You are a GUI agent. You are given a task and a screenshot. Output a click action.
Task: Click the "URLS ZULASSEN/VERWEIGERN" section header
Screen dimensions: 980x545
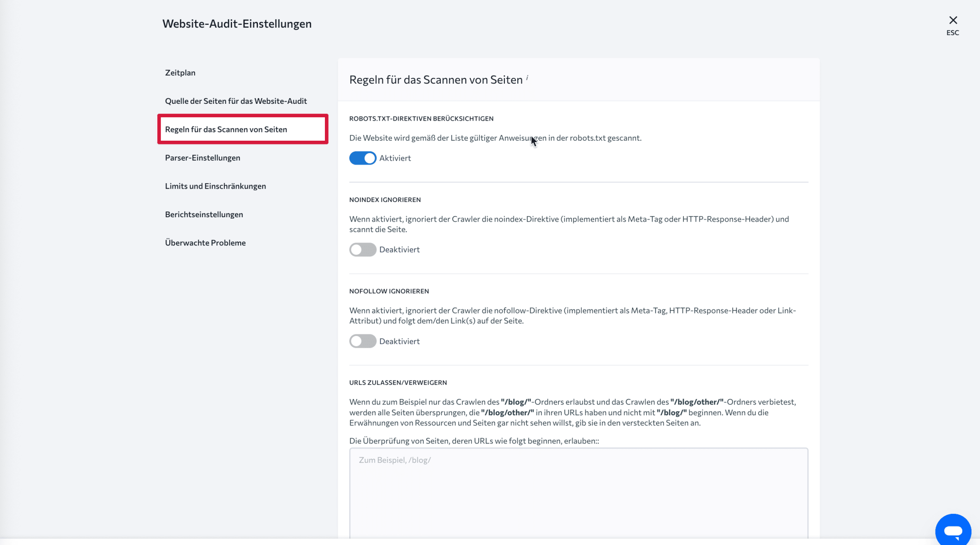point(398,382)
